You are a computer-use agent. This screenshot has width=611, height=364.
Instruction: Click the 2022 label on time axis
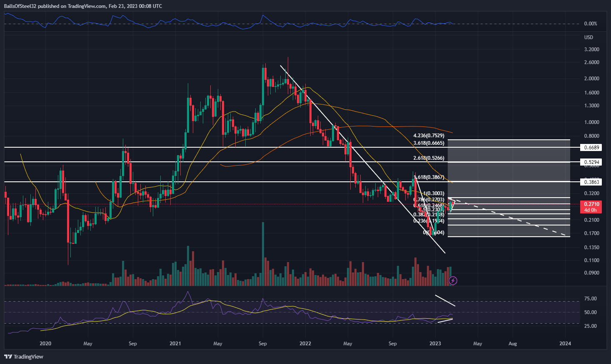305,344
